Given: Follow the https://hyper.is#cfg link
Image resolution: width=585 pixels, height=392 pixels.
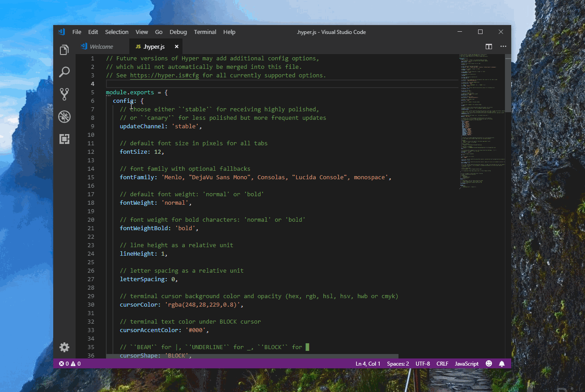Looking at the screenshot, I should click(164, 76).
